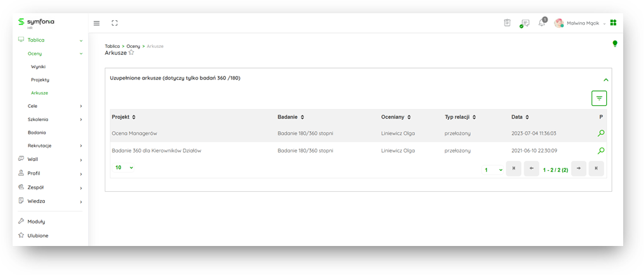Click the Wiedza sidebar icon

click(21, 201)
